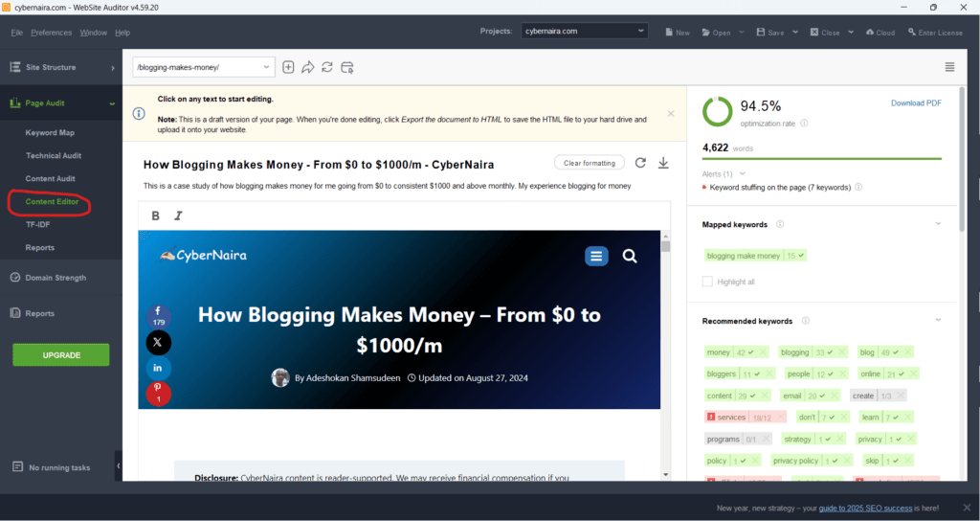Click the LinkedIn share icon
The image size is (980, 521).
pyautogui.click(x=158, y=368)
